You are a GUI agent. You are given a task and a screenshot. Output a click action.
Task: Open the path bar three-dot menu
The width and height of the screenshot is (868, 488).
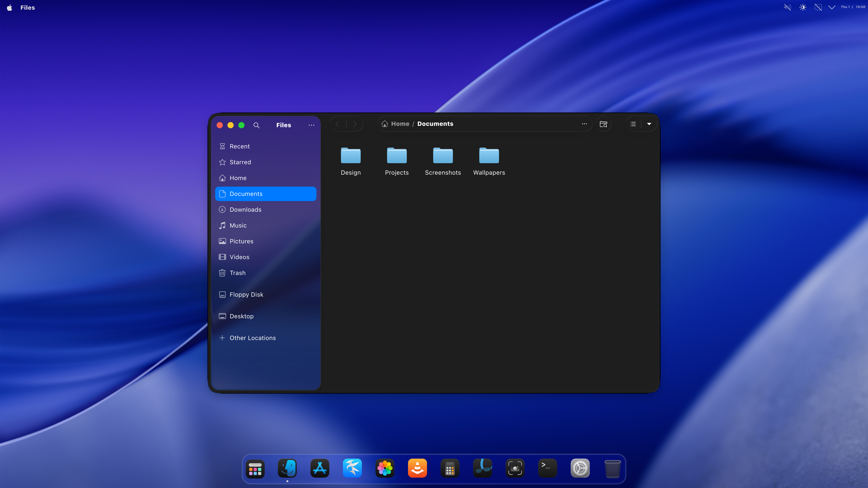pyautogui.click(x=584, y=124)
